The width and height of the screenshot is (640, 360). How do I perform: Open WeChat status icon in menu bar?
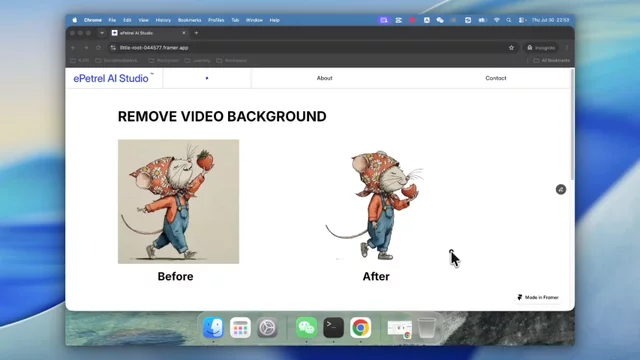pos(440,20)
